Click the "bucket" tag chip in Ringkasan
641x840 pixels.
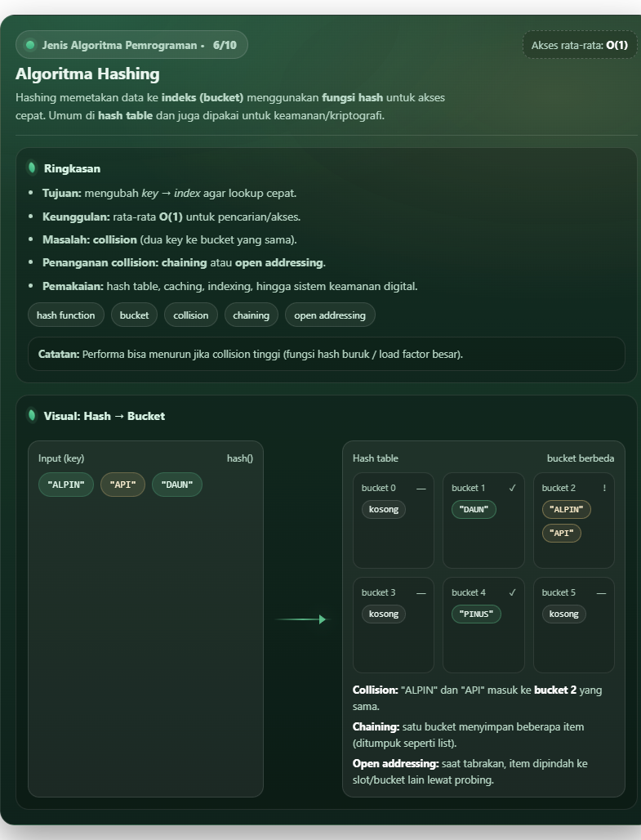[134, 315]
